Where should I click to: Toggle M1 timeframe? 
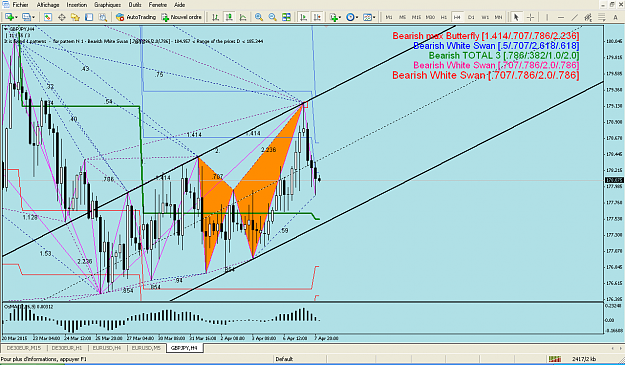pyautogui.click(x=389, y=17)
